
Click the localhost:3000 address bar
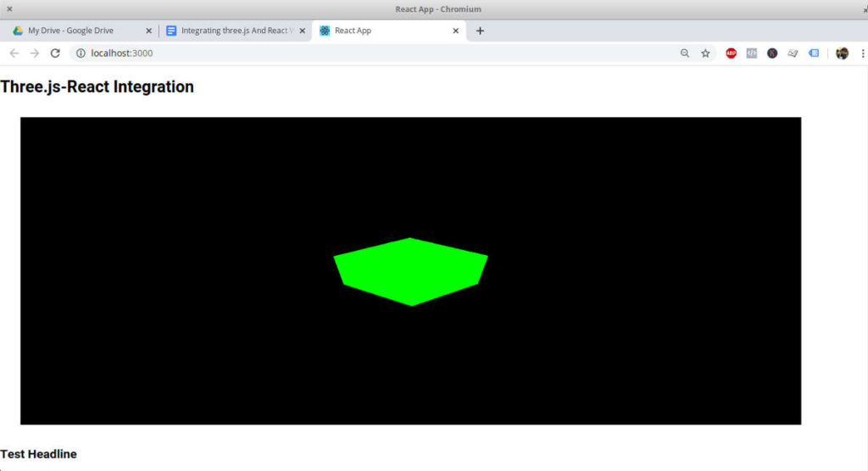pos(339,53)
